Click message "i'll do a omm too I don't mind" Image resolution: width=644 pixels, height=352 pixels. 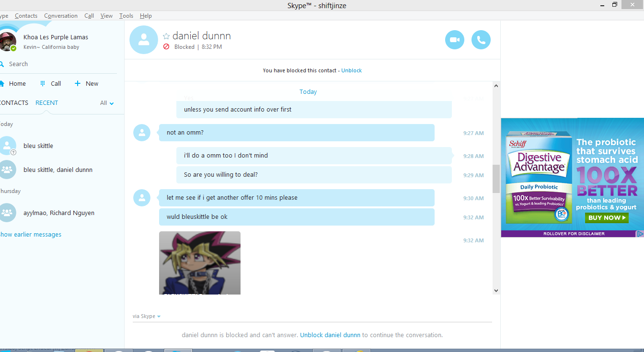[x=314, y=156]
